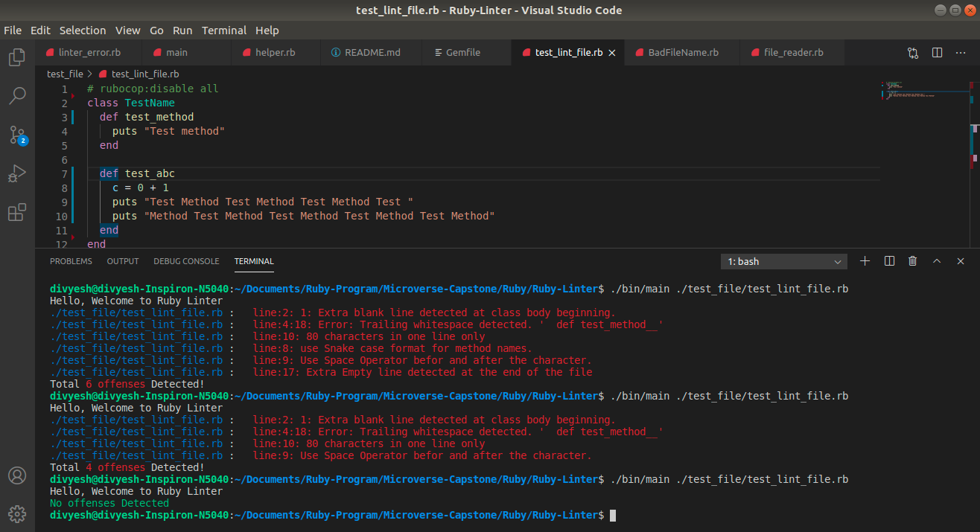Select the 1: bash terminal dropdown
Screen dimensions: 980x532
pos(784,261)
